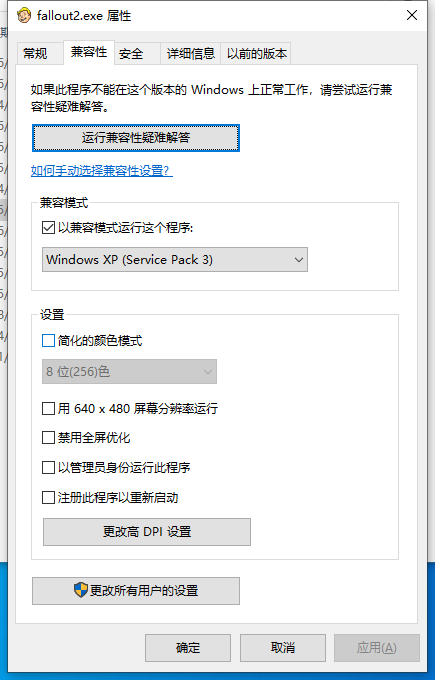Click 更改高 DPI 设置 button

tap(147, 532)
